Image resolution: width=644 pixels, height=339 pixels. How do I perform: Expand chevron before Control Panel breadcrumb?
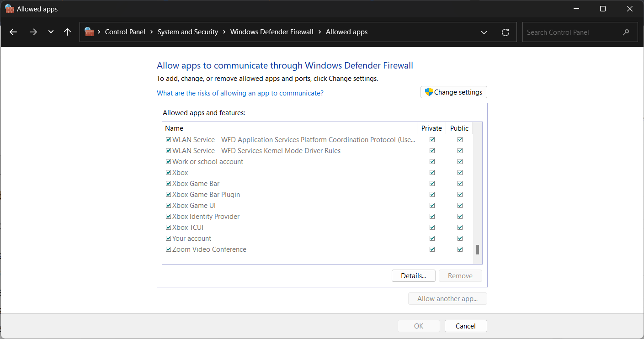click(x=99, y=32)
